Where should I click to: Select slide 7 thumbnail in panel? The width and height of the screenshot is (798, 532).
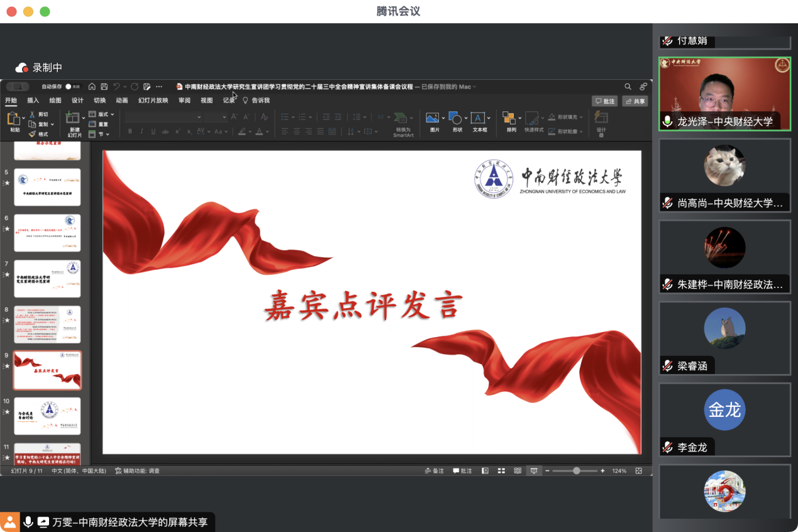coord(47,279)
